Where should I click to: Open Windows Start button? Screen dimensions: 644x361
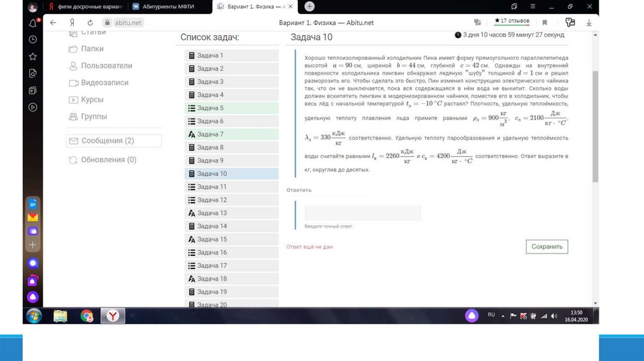(x=34, y=316)
